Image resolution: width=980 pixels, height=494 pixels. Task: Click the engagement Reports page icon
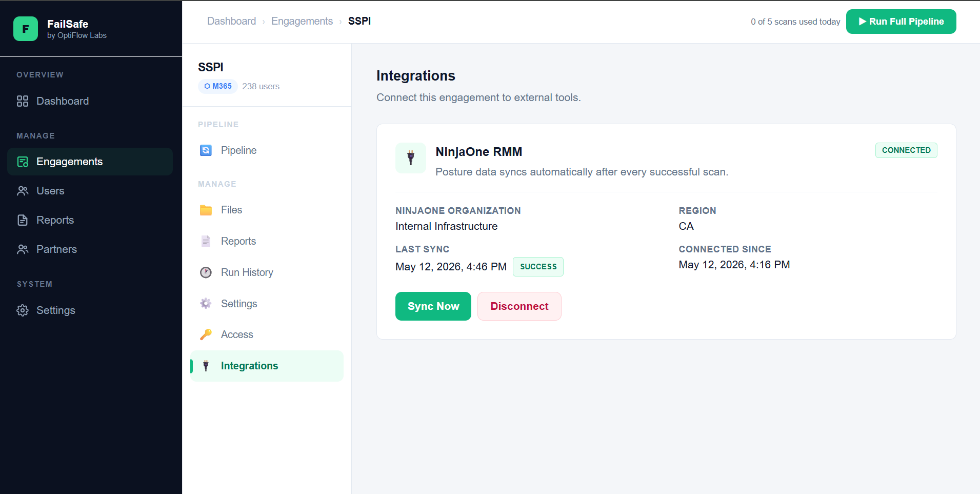206,241
